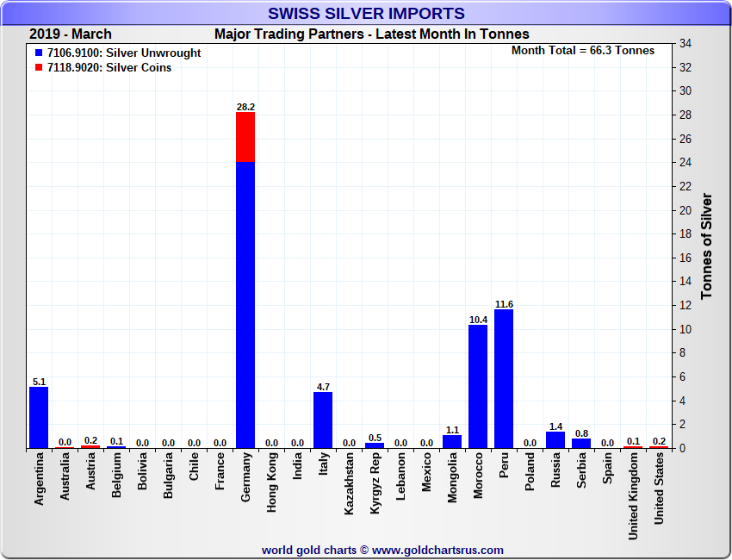Click the red Silver Coins legend swatch
The width and height of the screenshot is (732, 560).
pos(39,67)
